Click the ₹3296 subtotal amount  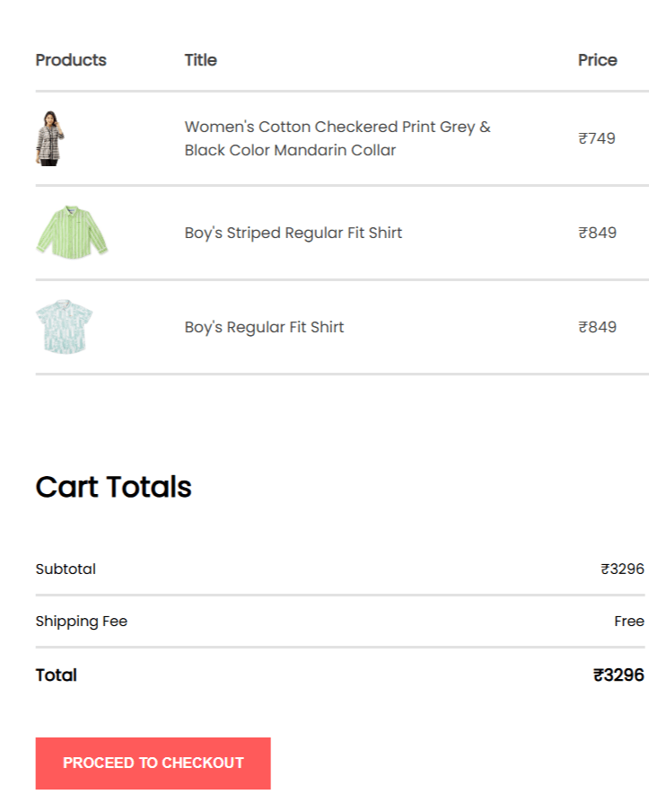(x=621, y=569)
